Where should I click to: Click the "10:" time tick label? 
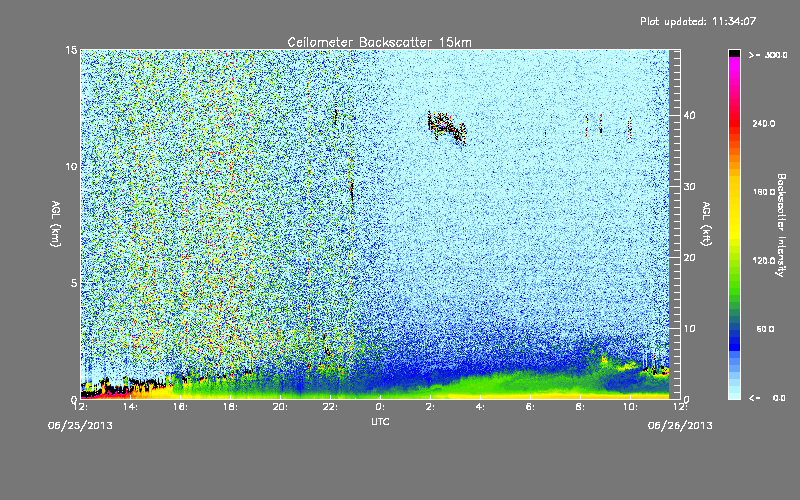630,407
